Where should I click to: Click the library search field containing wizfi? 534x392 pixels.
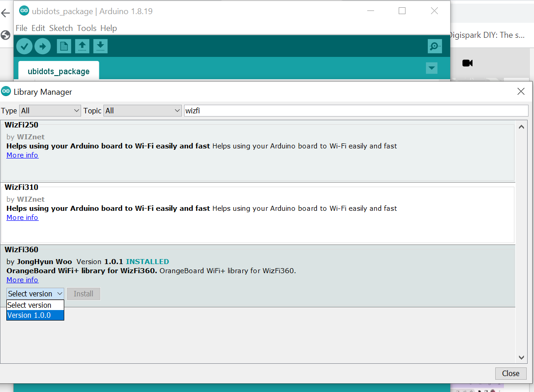(x=356, y=111)
